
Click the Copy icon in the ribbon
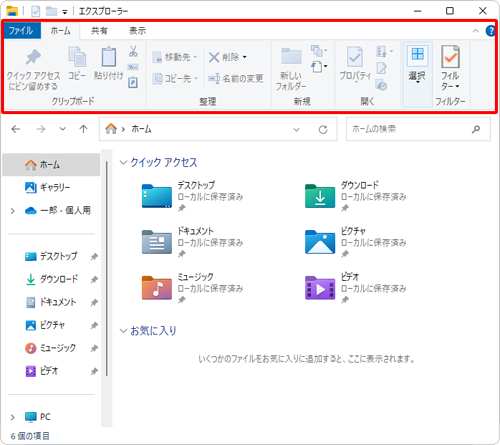[x=77, y=57]
